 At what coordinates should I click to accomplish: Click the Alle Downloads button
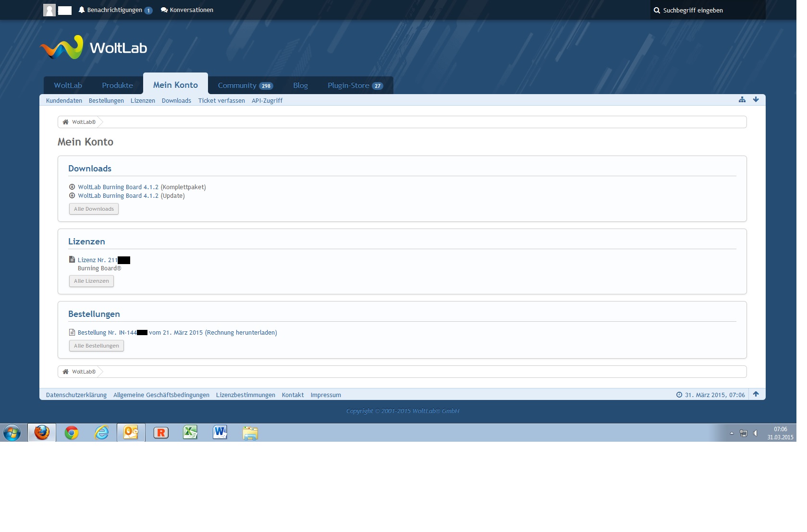tap(94, 209)
